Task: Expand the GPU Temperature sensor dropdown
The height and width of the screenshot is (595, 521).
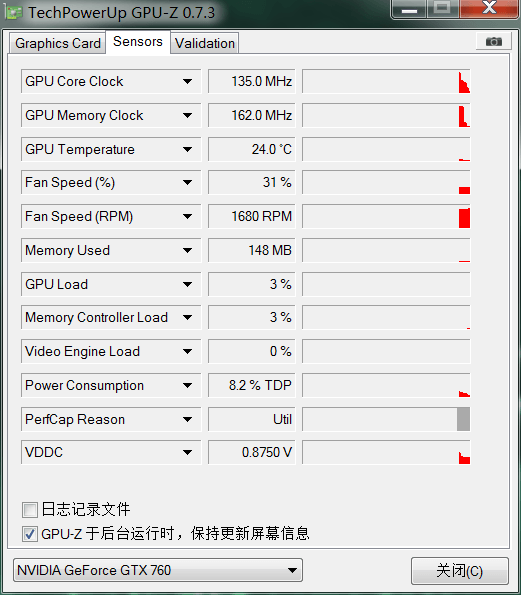Action: pyautogui.click(x=187, y=149)
